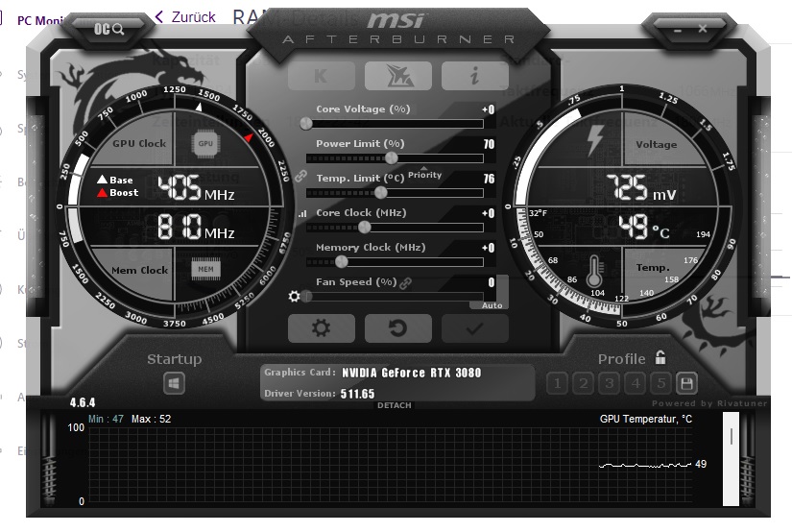792x532 pixels.
Task: Click the Power Limit value 70
Action: (489, 144)
